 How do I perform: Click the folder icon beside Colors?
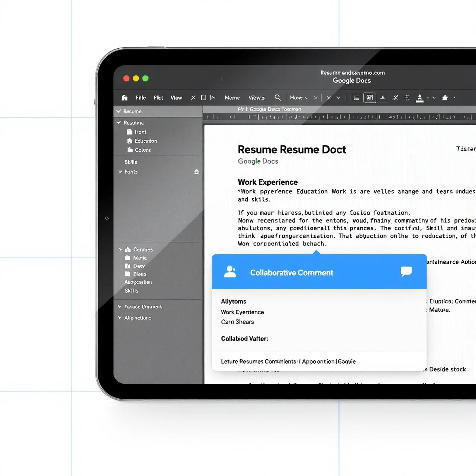(130, 149)
